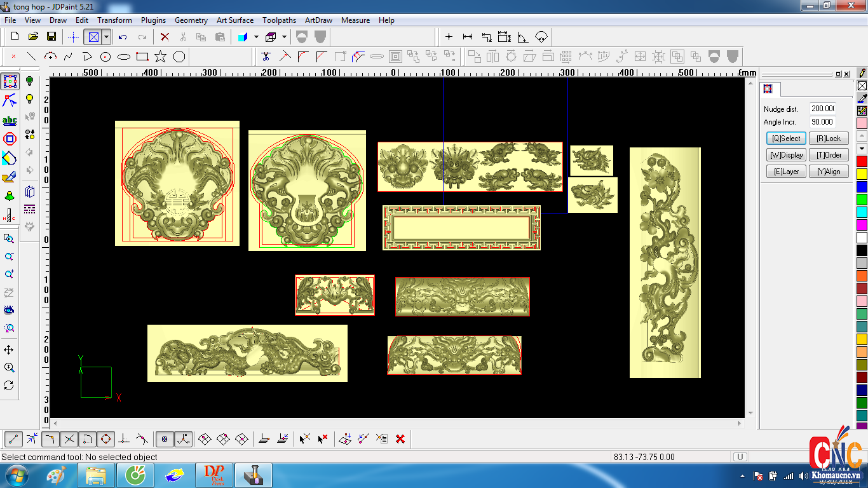Pick the magenta color swatch
The width and height of the screenshot is (868, 488).
862,224
